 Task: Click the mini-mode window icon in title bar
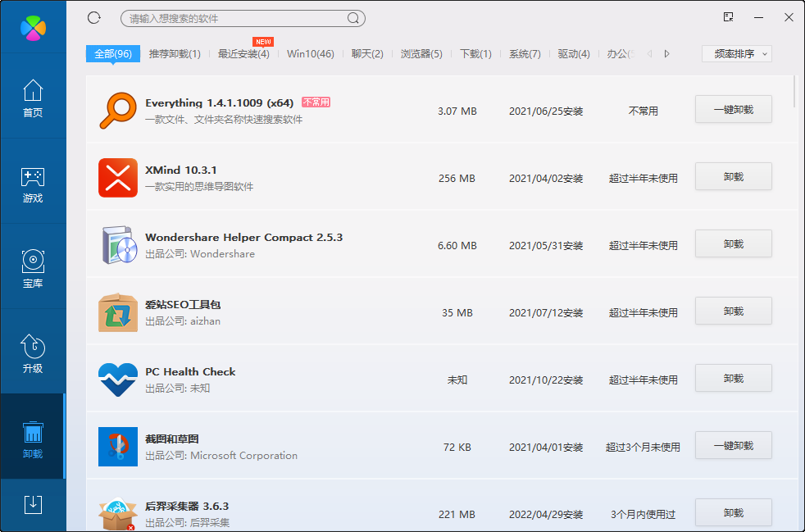727,17
